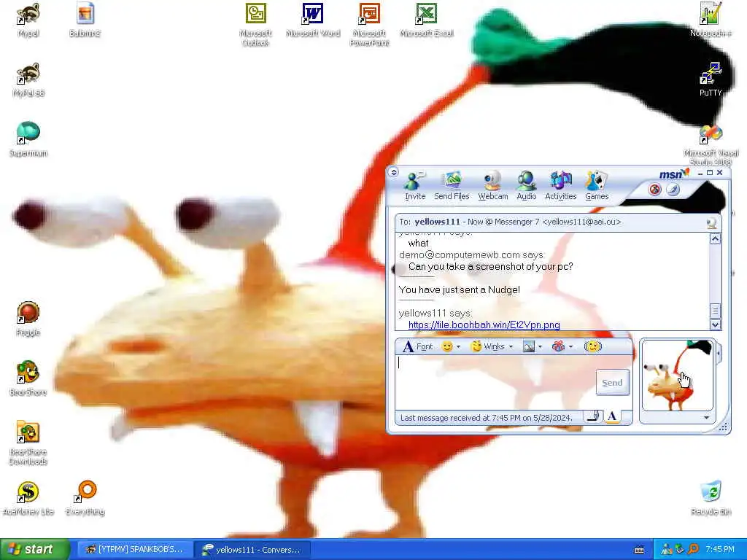
Task: Click the chat history scroll up arrow
Action: [x=715, y=239]
